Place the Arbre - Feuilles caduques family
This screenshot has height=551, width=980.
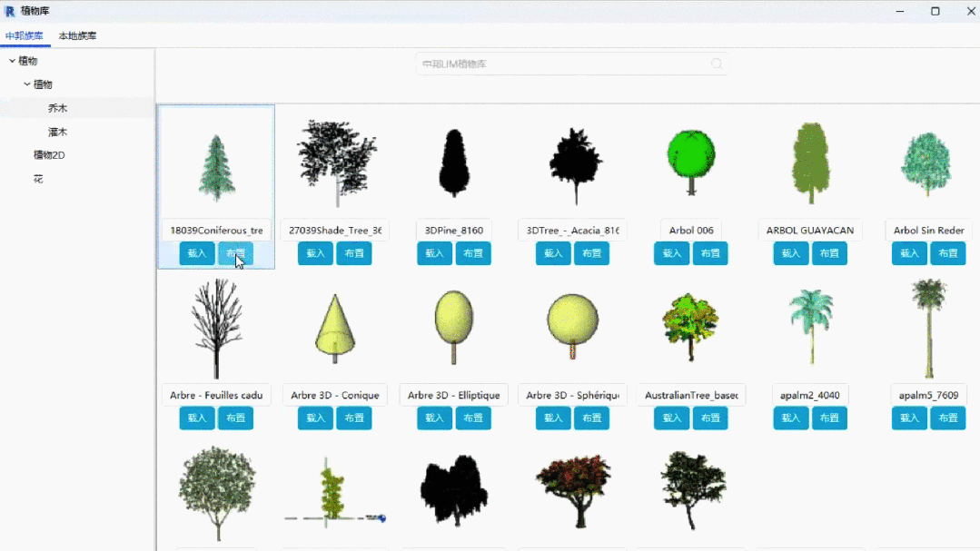coord(235,418)
